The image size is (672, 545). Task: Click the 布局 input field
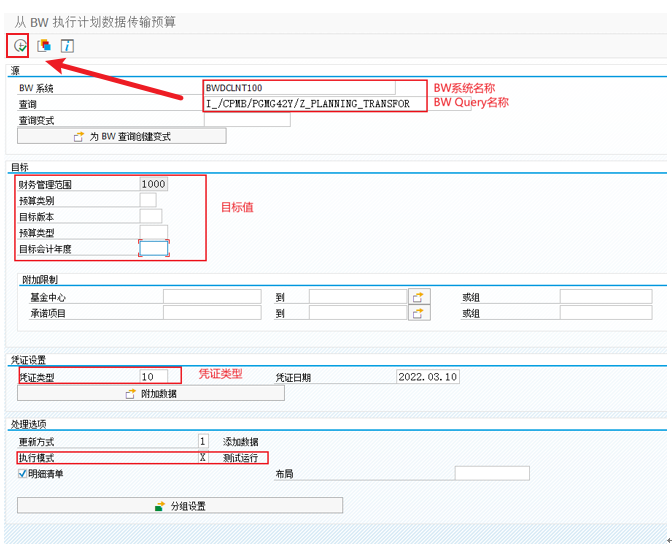click(x=492, y=473)
